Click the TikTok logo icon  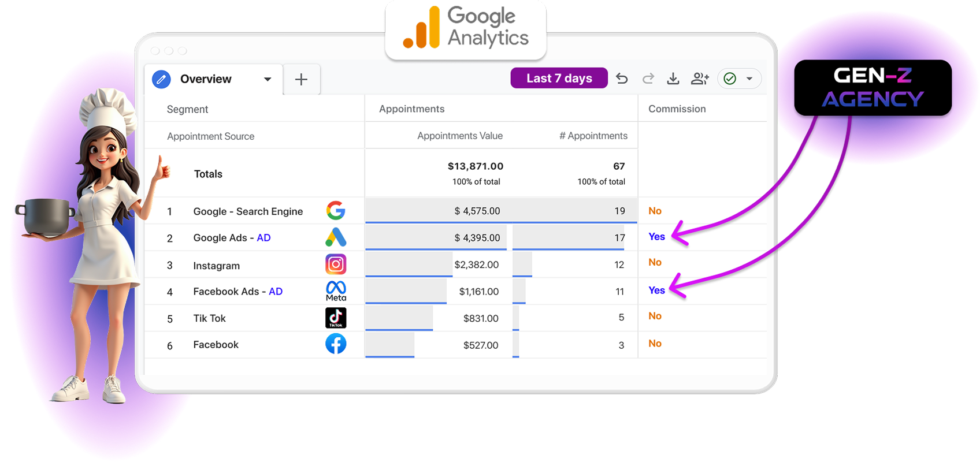tap(336, 318)
